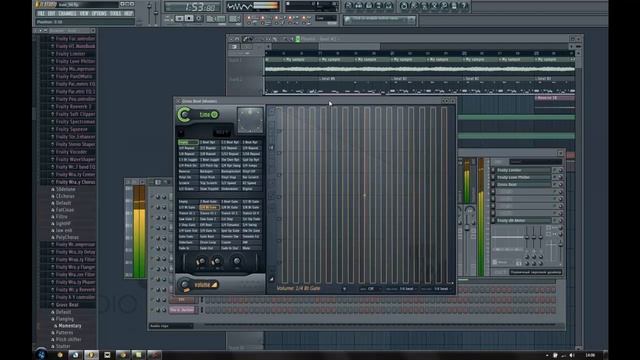Open the CHANNELS menu
The height and width of the screenshot is (360, 640).
(67, 13)
